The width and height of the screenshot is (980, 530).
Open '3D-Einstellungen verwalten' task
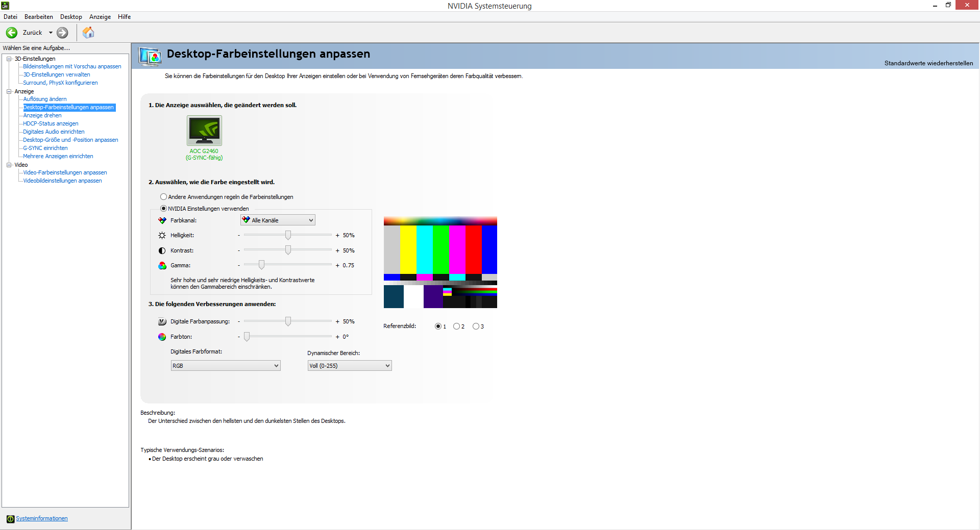[x=57, y=74]
